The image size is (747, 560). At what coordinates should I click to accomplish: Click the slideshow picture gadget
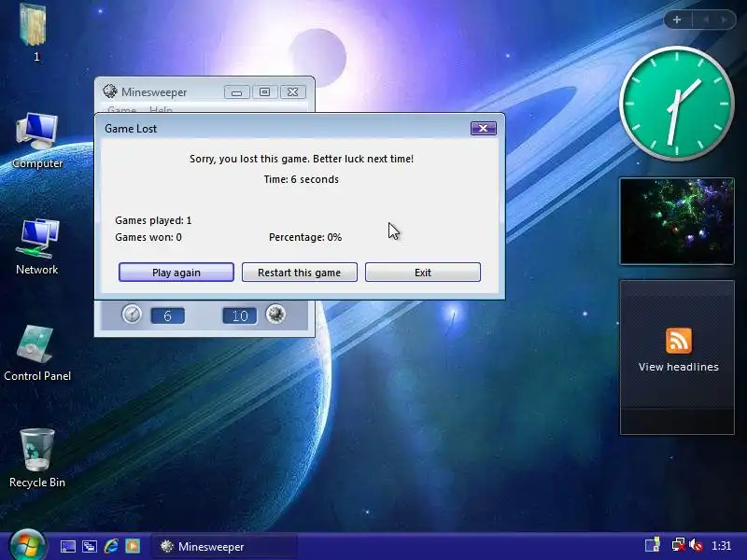677,221
